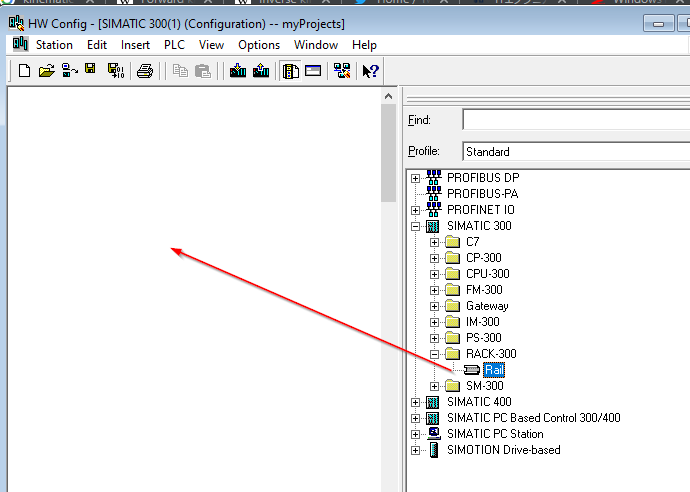Expand the SIMATIC 400 node

click(x=415, y=402)
